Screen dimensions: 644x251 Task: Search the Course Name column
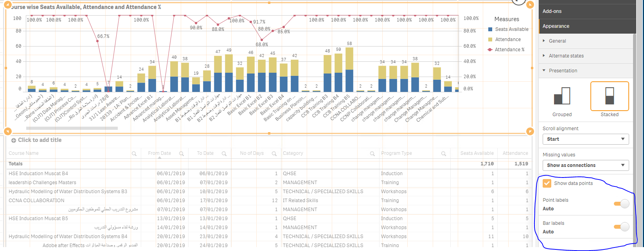[134, 154]
